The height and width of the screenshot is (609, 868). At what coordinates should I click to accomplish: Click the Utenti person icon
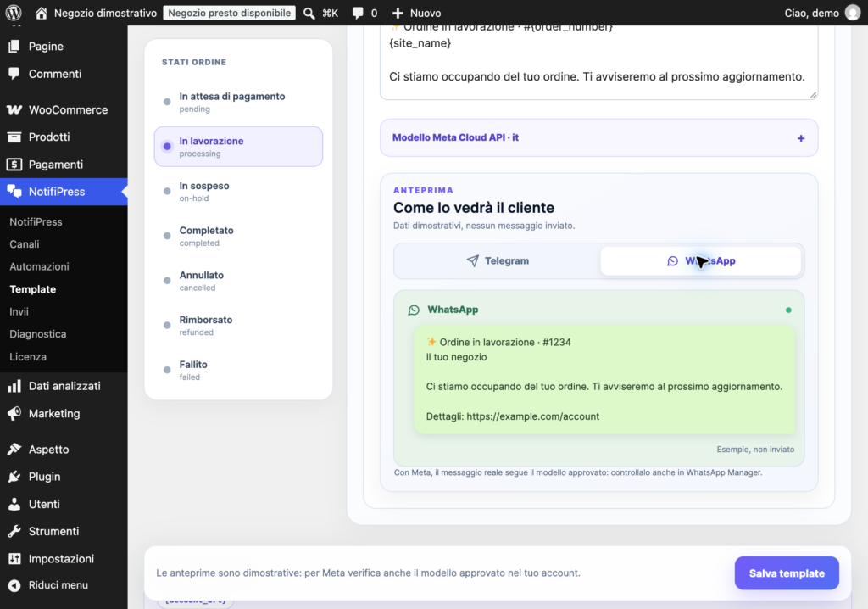pyautogui.click(x=14, y=505)
